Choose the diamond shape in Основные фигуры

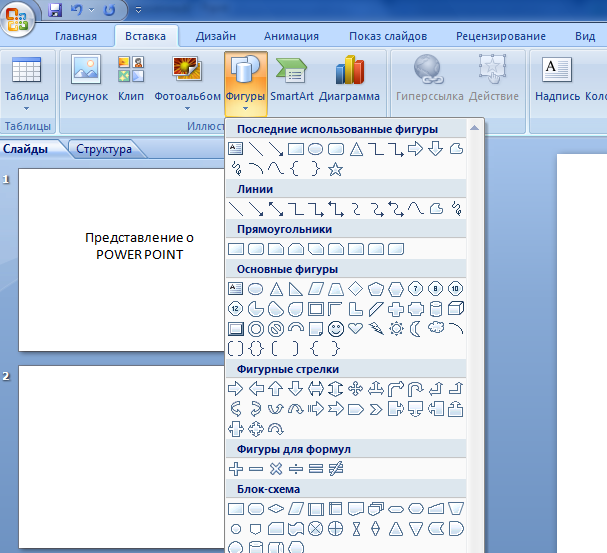pos(355,289)
